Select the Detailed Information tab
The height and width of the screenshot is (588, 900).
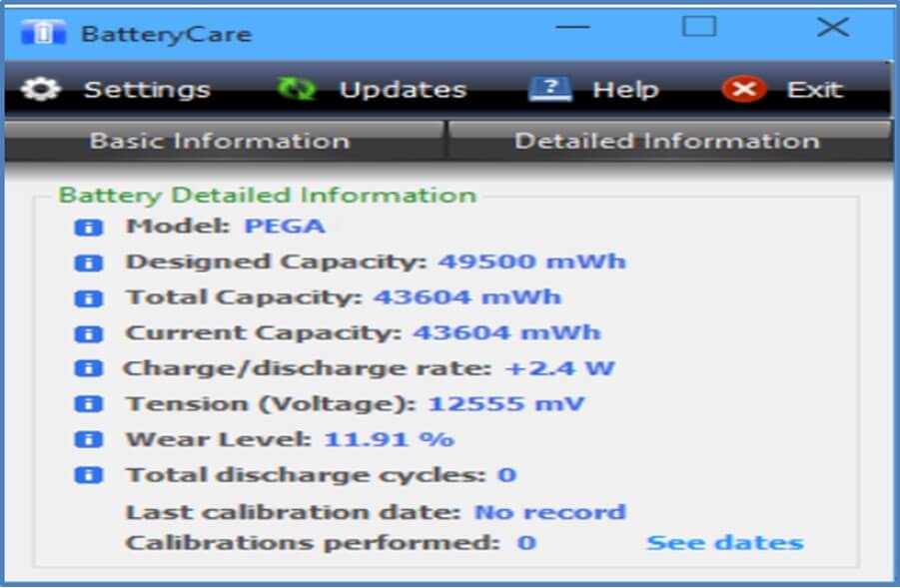click(x=669, y=141)
